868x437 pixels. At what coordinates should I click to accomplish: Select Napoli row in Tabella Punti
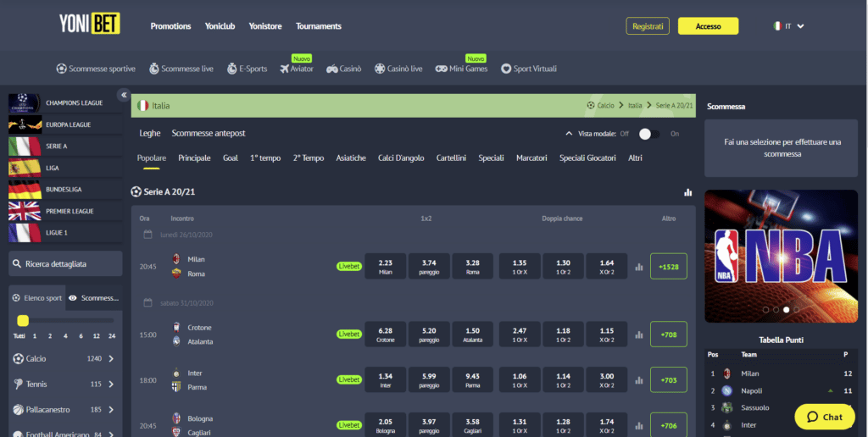pos(781,390)
